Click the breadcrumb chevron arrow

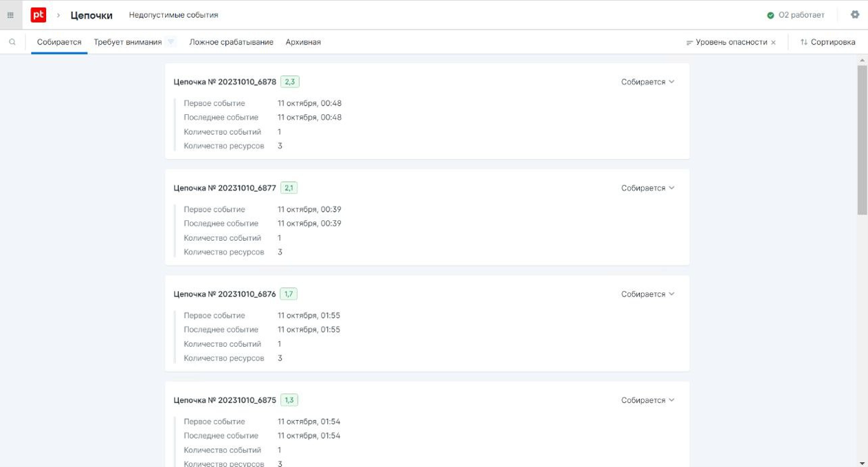click(58, 15)
